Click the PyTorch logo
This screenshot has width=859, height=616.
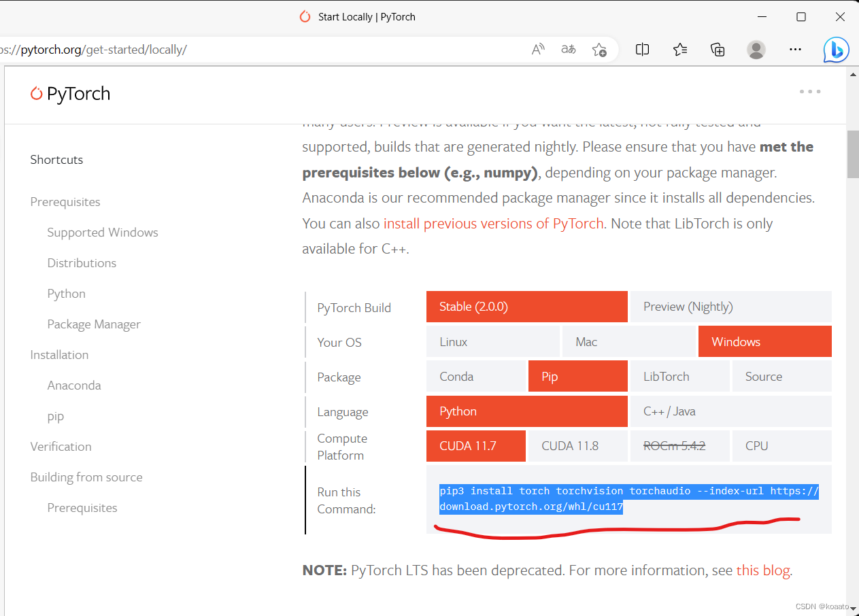coord(70,93)
